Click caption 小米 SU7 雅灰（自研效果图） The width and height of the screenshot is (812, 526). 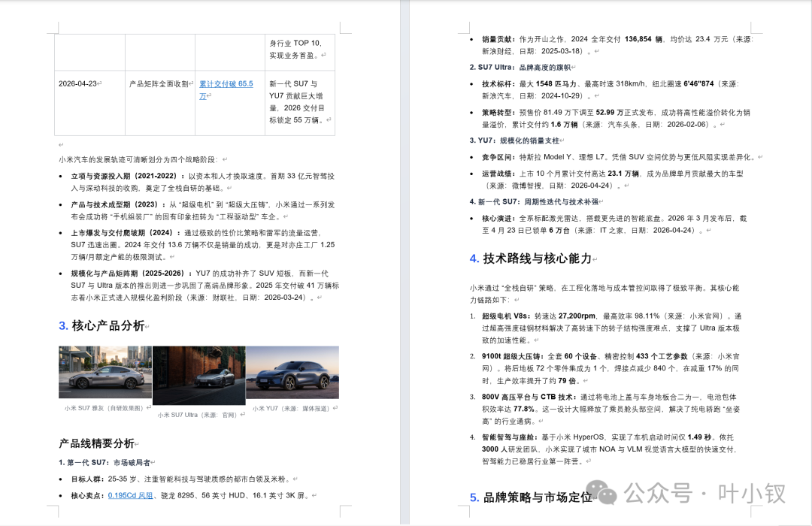pyautogui.click(x=104, y=408)
